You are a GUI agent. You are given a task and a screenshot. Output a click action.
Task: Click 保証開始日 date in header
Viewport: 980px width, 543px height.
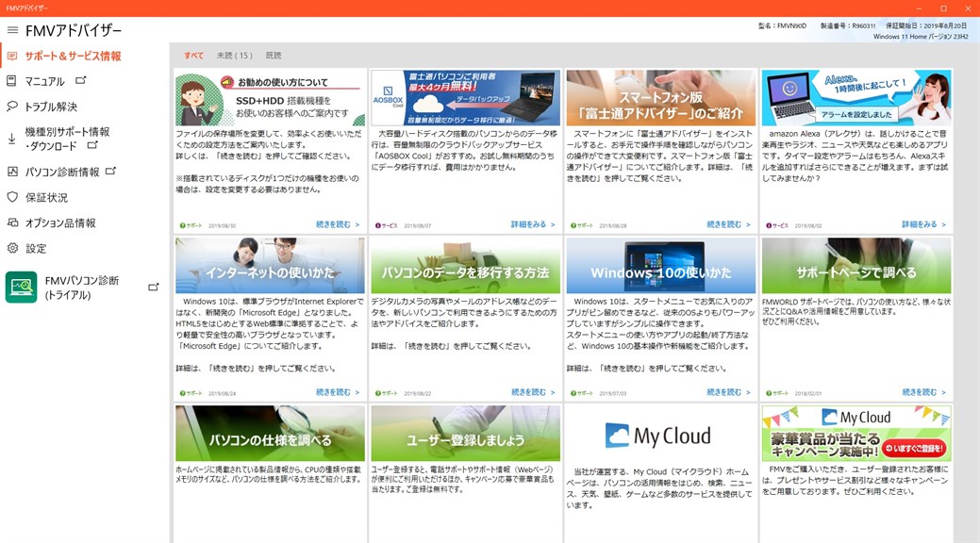pos(926,25)
